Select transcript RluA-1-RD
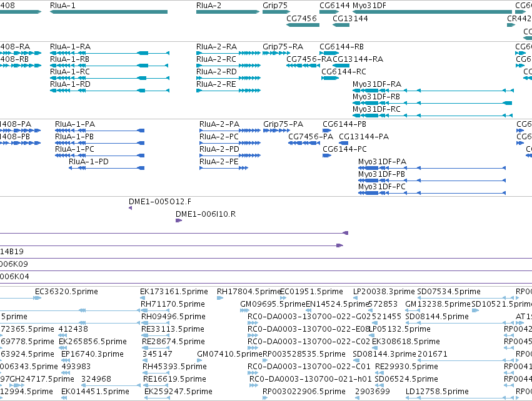532x401 pixels. point(70,84)
